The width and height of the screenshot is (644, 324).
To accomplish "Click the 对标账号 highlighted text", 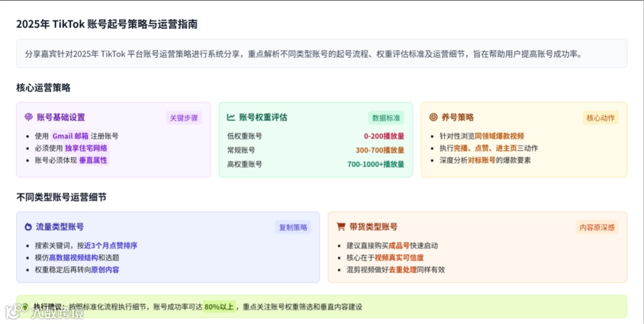I will [481, 161].
